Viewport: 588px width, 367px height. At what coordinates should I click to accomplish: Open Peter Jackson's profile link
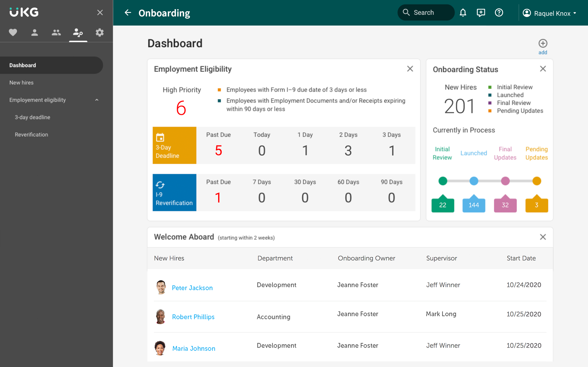(192, 288)
